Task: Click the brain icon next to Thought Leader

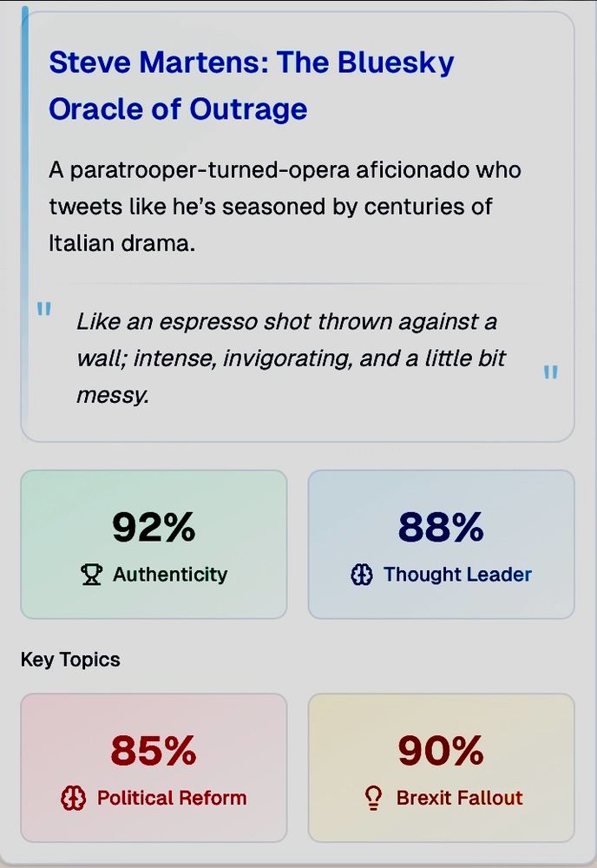Action: pos(362,575)
